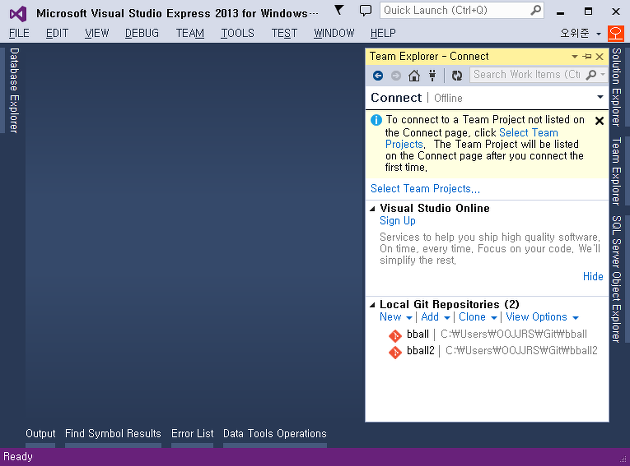Dismiss the yellow info notification
630x466 pixels.
pos(599,121)
